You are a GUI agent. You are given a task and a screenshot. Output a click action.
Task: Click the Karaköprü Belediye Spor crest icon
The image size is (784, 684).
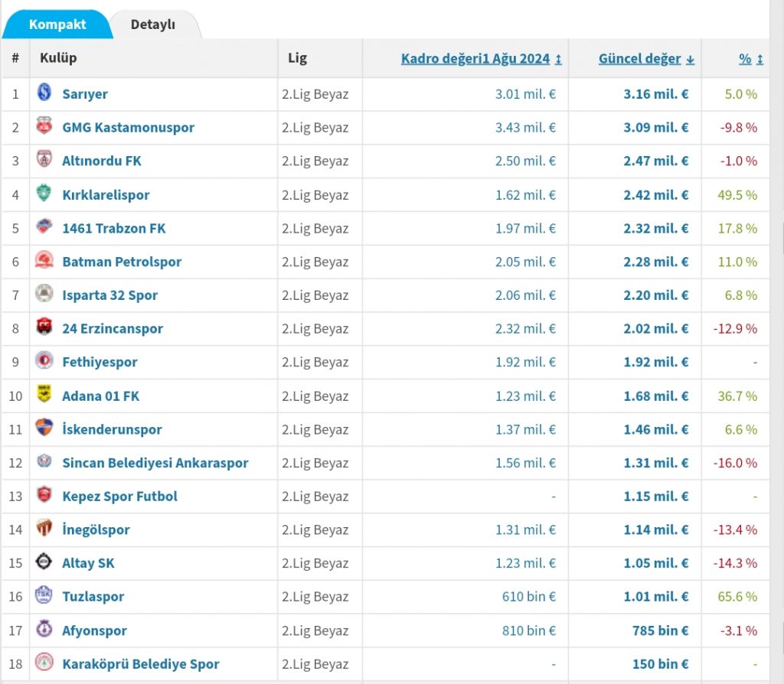(x=44, y=662)
